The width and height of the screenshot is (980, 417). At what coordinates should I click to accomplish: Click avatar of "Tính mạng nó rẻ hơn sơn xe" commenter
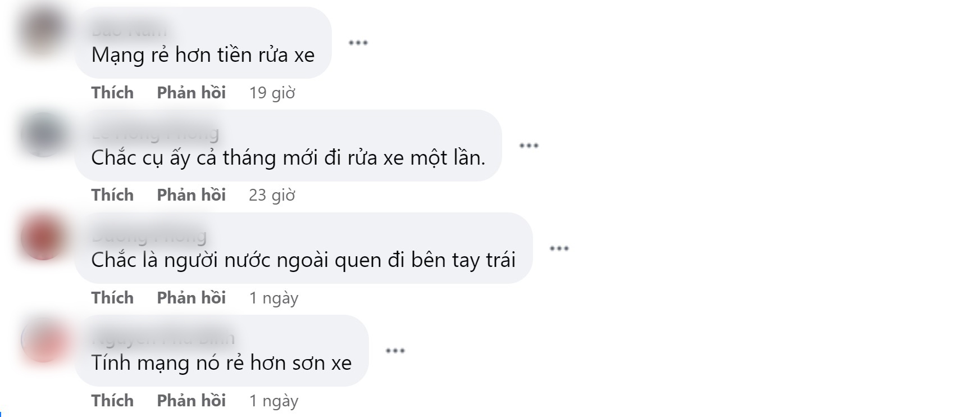pyautogui.click(x=43, y=339)
